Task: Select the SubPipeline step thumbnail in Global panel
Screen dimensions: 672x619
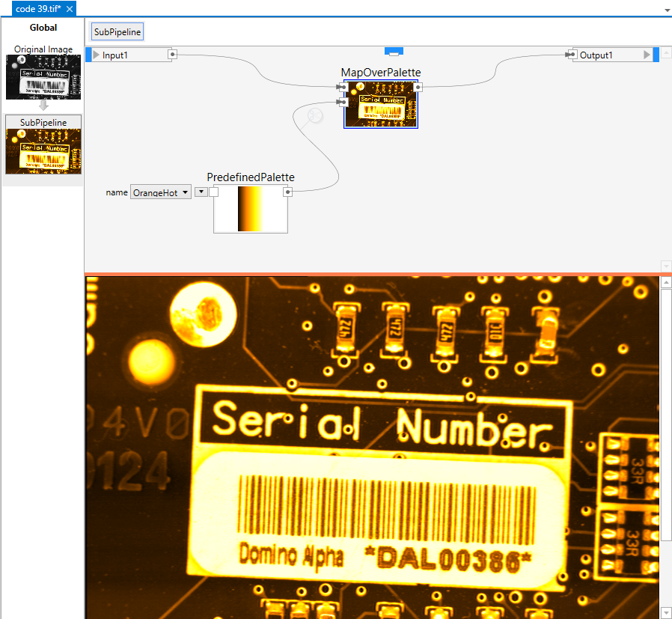Action: click(x=43, y=151)
